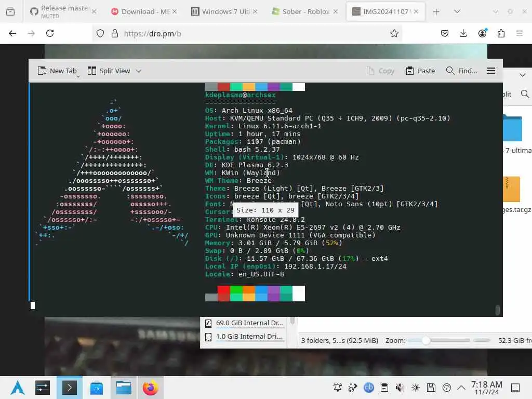Open the blue folder in Dolphin
Viewport: 532px width, 399px height.
click(513, 128)
